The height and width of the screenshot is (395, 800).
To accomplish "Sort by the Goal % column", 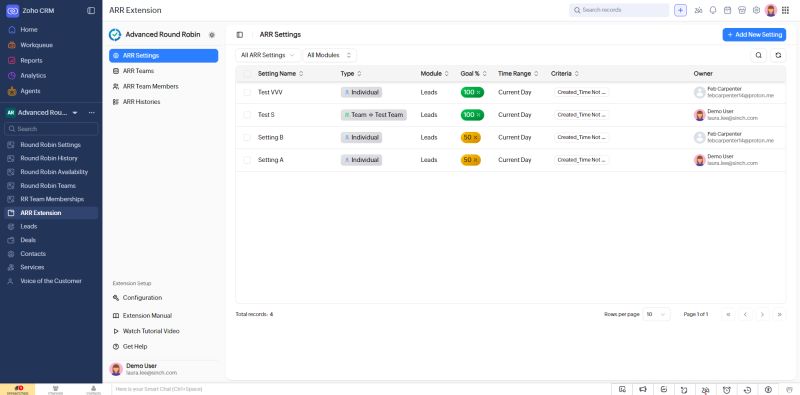I will click(x=473, y=73).
